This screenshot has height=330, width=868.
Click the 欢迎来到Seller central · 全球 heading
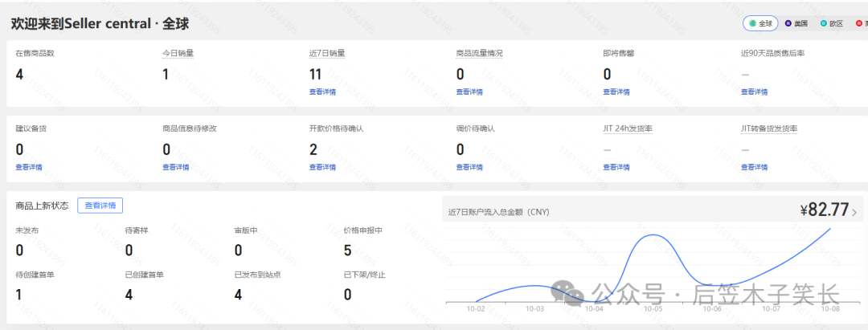tap(100, 24)
